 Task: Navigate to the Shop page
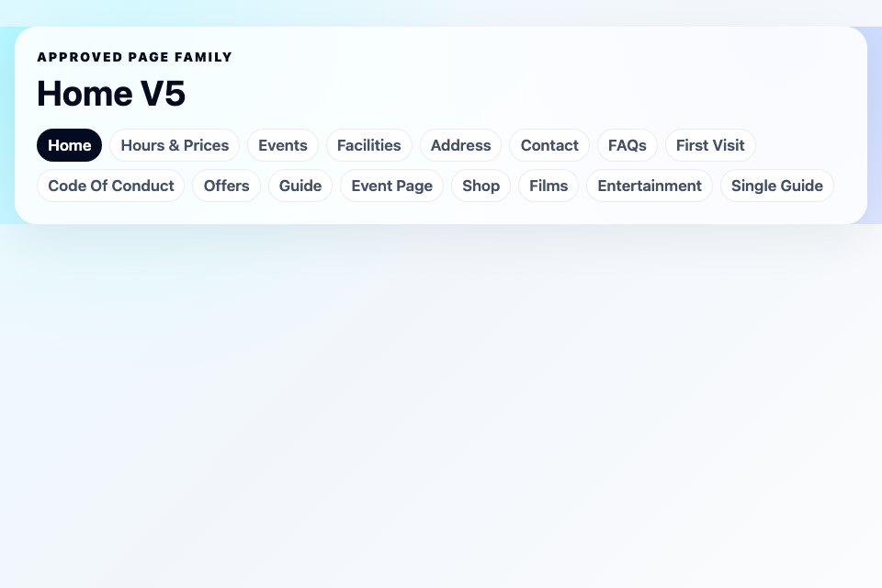point(481,186)
